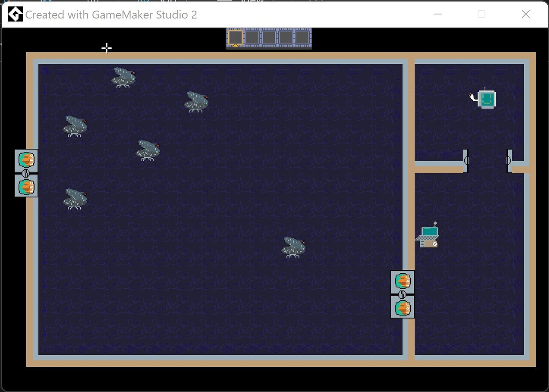
Task: Click the lock between left door panels
Action: coord(25,174)
